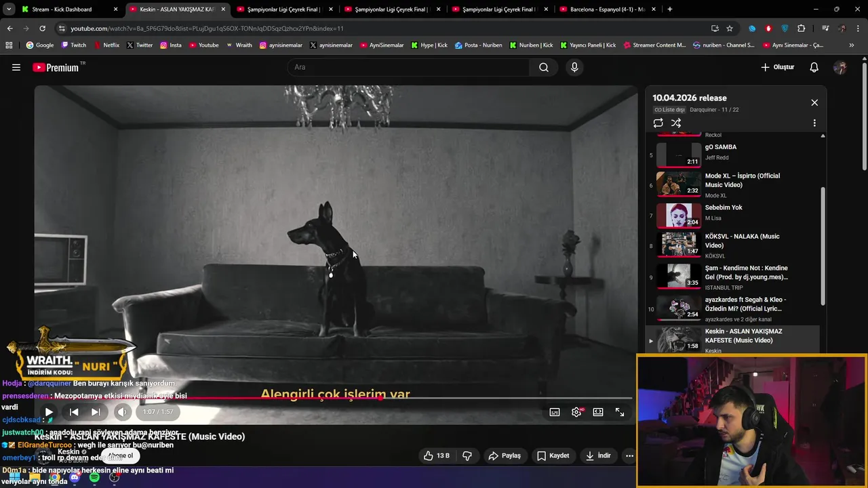This screenshot has width=868, height=488.
Task: Open the YouTube guide hamburger menu
Action: pos(16,67)
